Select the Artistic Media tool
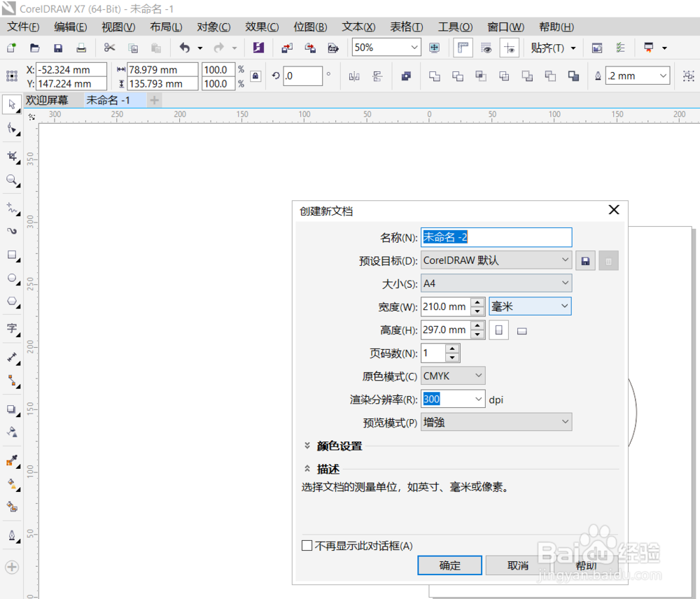Viewport: 700px width, 599px height. [x=12, y=231]
